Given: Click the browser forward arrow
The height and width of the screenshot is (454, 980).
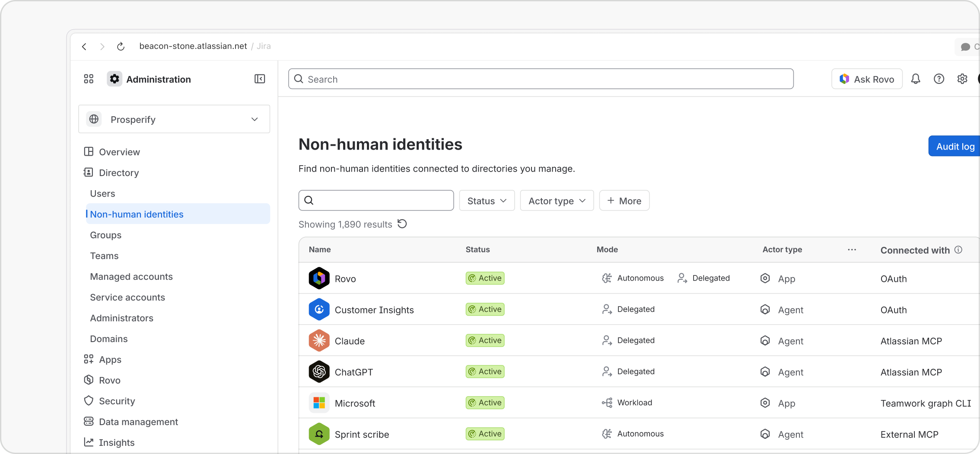Looking at the screenshot, I should (102, 46).
